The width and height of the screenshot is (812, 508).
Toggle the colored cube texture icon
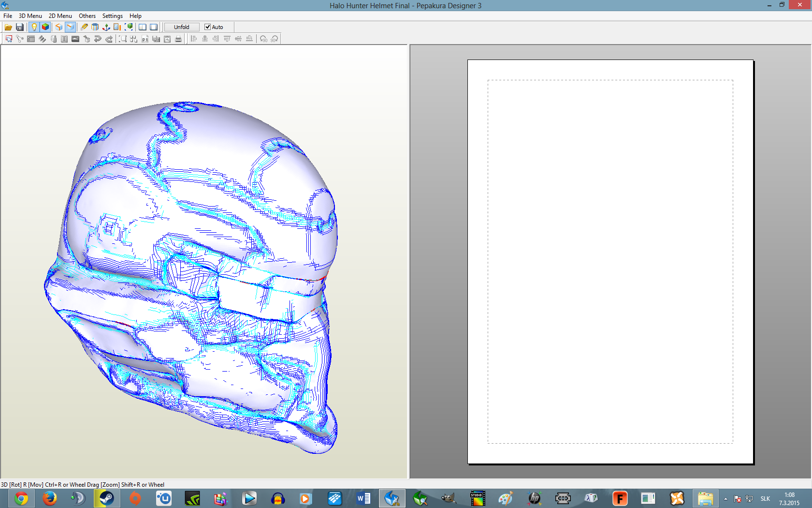(45, 27)
